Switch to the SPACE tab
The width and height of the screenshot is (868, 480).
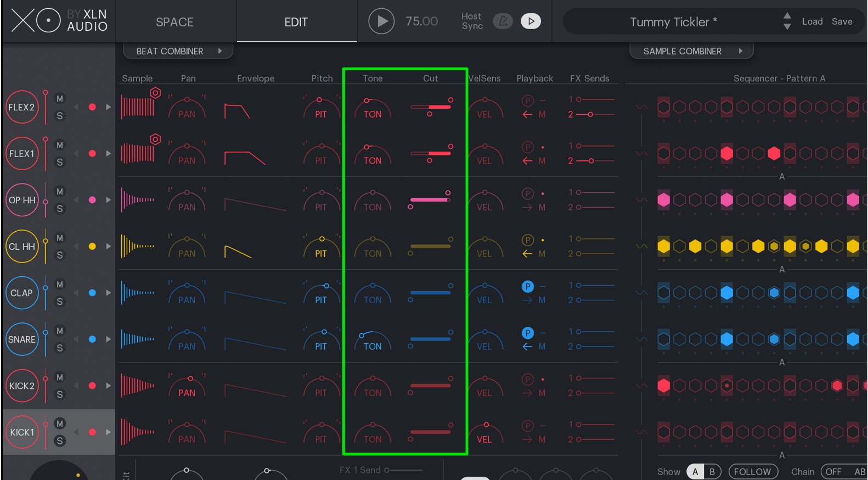click(x=174, y=22)
